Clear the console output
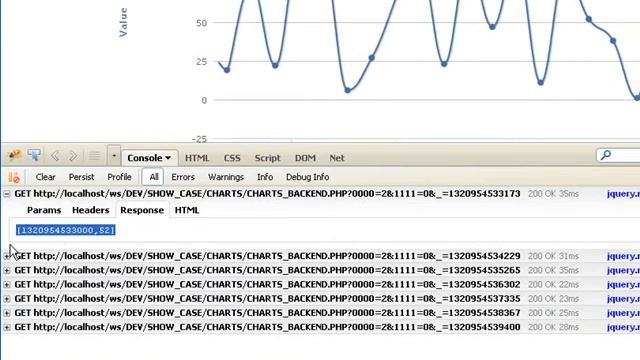640x360 pixels. click(x=45, y=177)
